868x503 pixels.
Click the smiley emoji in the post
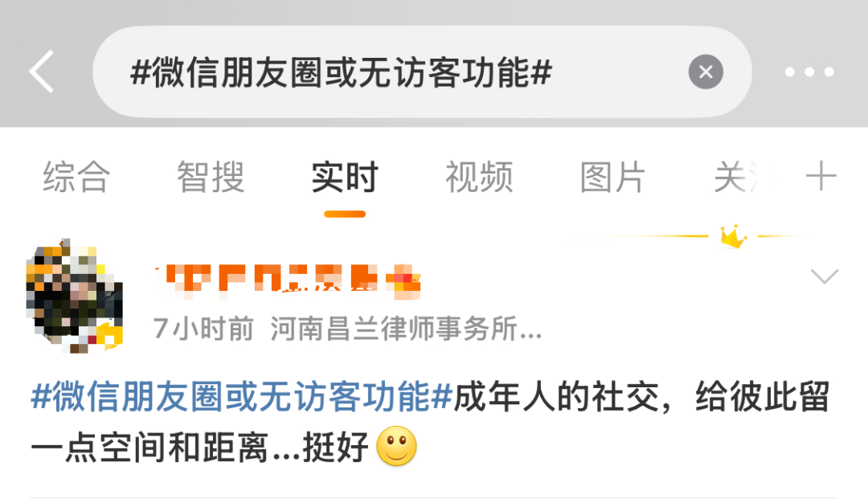[x=396, y=446]
